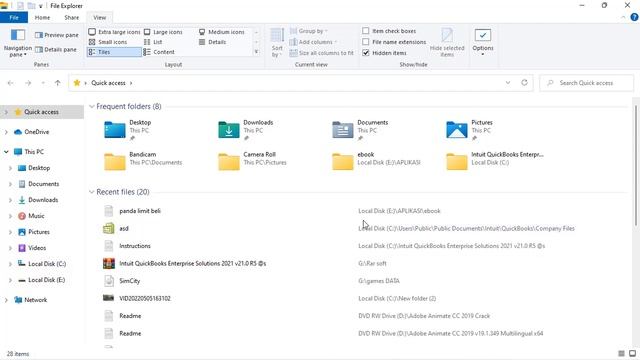
Task: Select the Intuit QuickBooks Enterprise Solutions 2021 file
Action: pos(193,264)
